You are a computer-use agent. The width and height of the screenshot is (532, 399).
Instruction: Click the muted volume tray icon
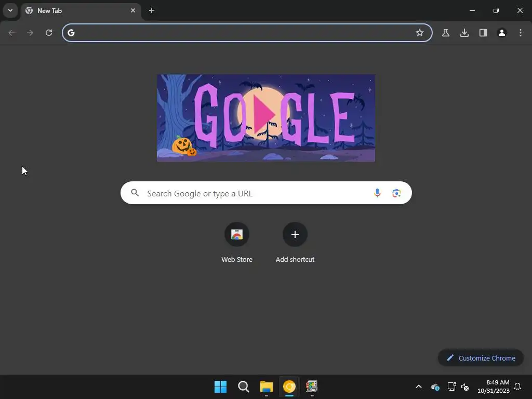click(x=465, y=387)
